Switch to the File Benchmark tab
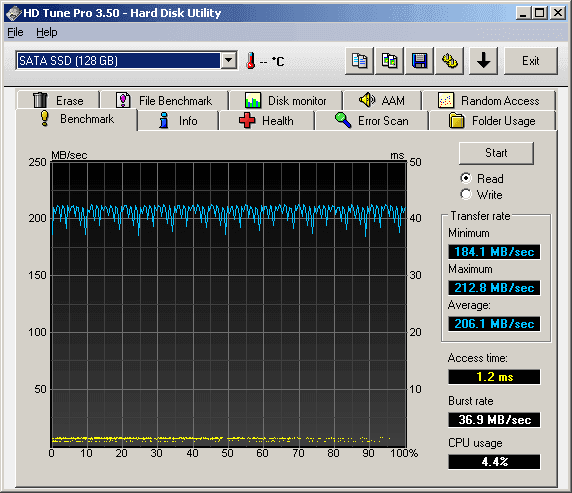The height and width of the screenshot is (493, 572). 164,100
